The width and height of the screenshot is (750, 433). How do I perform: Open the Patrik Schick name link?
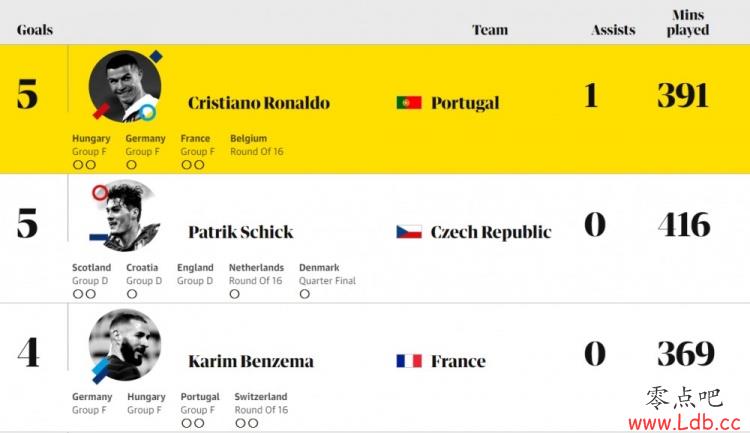(x=241, y=232)
